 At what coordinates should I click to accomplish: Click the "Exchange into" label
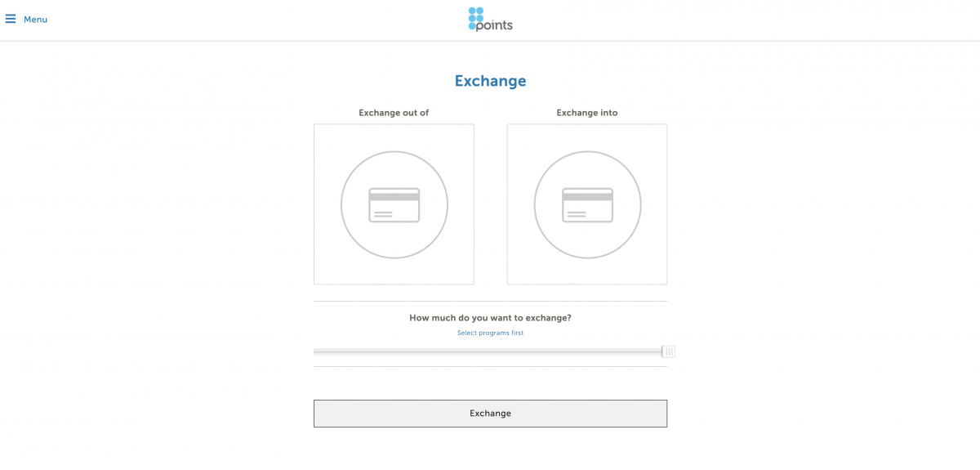tap(587, 113)
